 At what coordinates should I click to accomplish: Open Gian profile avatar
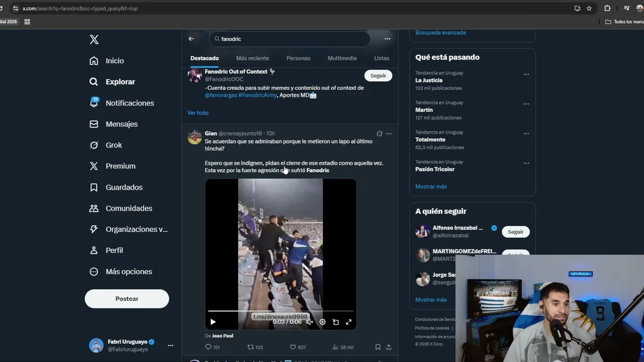pos(195,137)
